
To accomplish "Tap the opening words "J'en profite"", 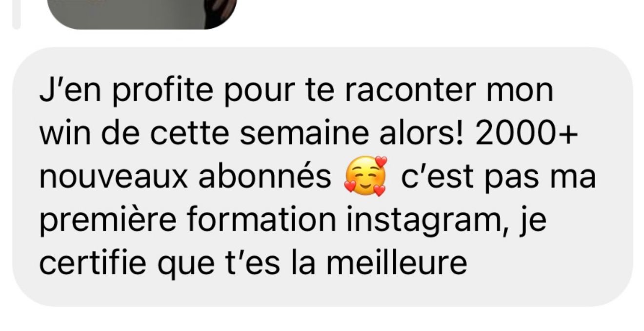I will (x=117, y=92).
